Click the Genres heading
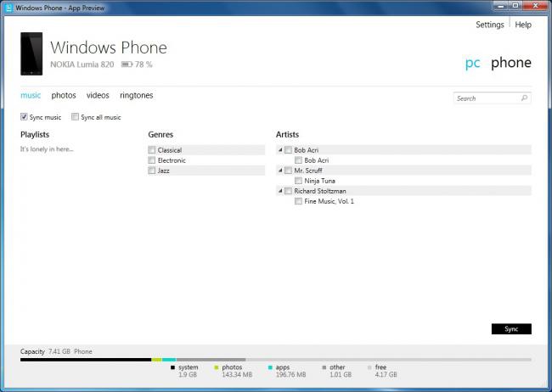This screenshot has height=392, width=552. 161,134
